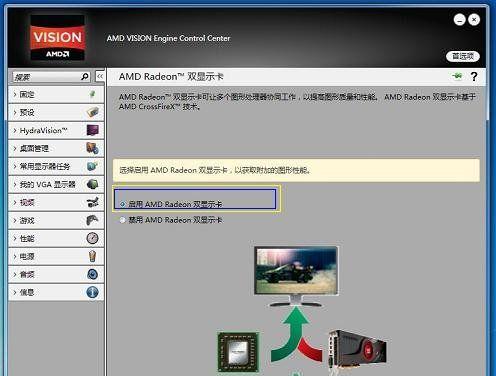
Task: Click the 桌面管理 desktop management icon
Action: [x=92, y=148]
